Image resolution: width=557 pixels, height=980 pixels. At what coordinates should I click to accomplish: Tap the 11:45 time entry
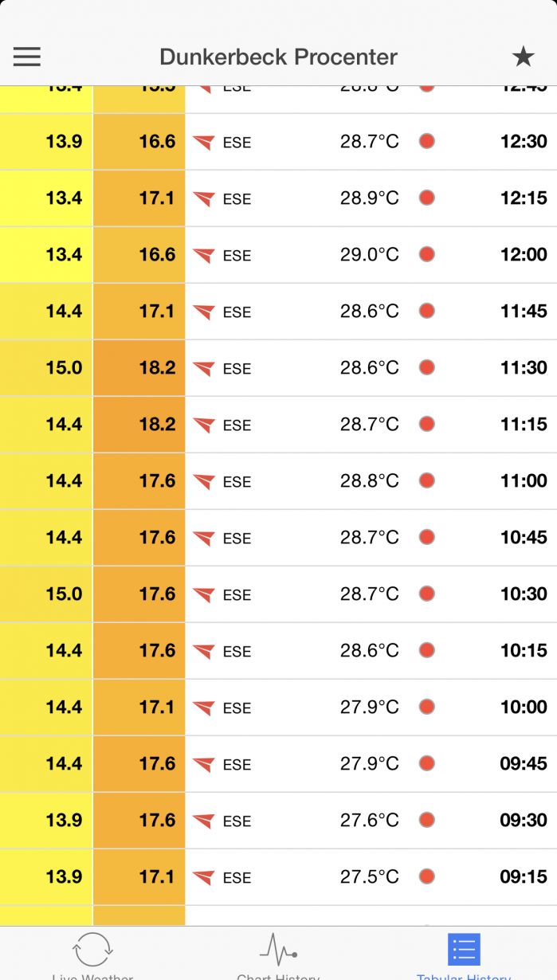pyautogui.click(x=524, y=312)
